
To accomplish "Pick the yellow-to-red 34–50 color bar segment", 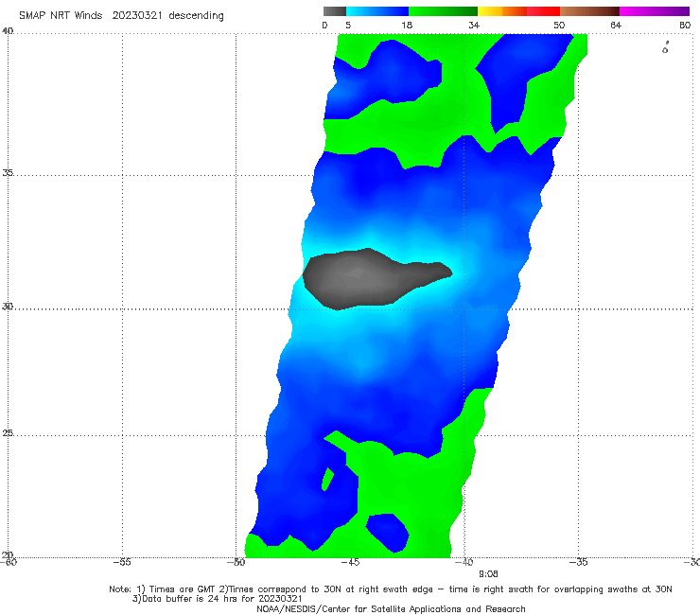I will 518,11.
